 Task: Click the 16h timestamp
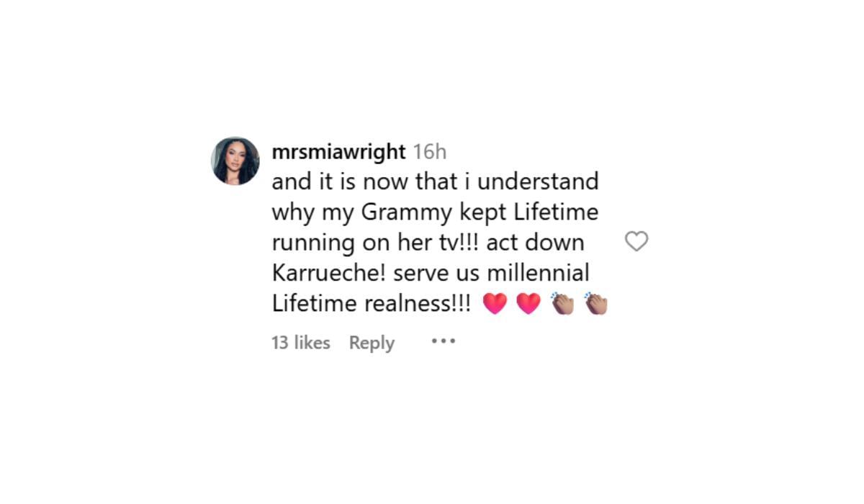click(430, 152)
